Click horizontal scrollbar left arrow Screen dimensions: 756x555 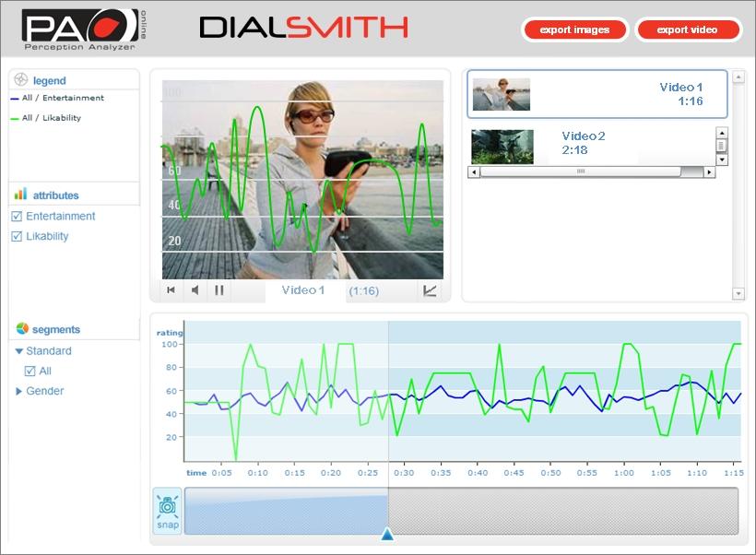coord(474,171)
